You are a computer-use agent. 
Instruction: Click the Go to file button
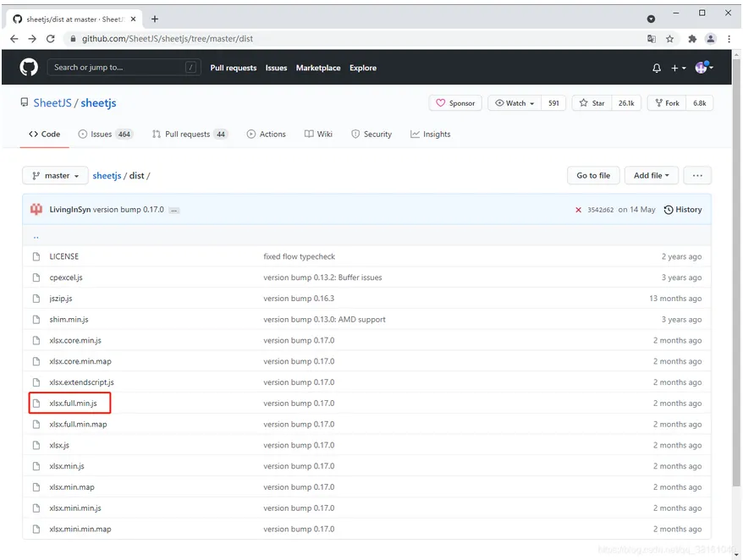(593, 176)
